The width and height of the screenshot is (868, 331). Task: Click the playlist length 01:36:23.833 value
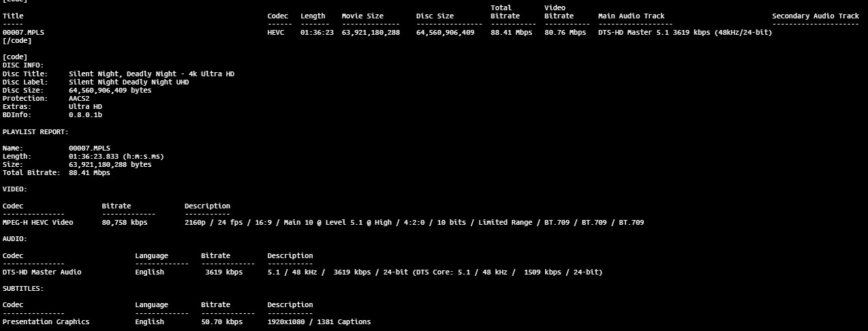point(116,156)
